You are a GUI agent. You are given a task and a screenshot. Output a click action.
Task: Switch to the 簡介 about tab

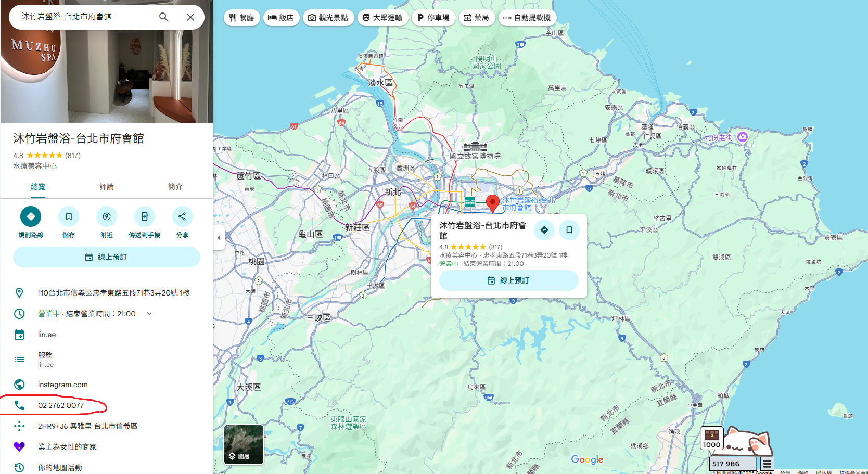(175, 187)
